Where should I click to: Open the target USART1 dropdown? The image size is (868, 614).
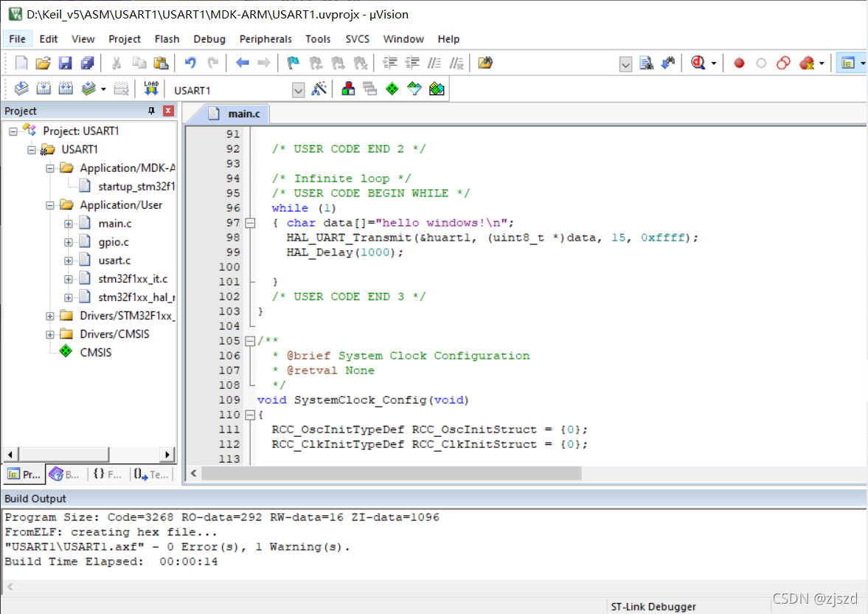[x=299, y=90]
